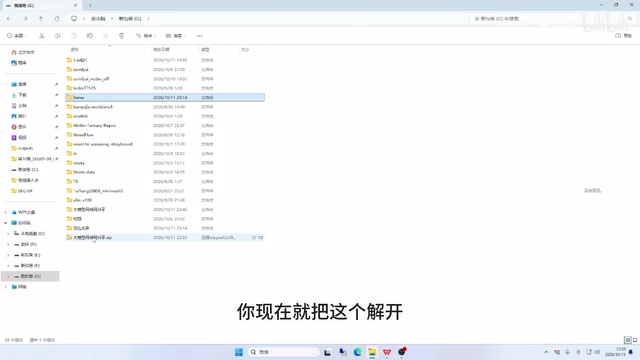Open the New (新建) dropdown
Image resolution: width=640 pixels, height=360 pixels.
17,36
